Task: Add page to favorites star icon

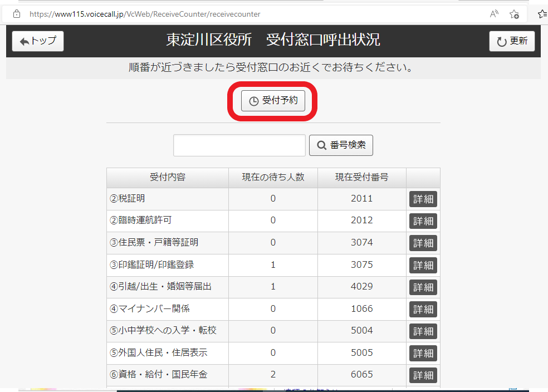Action: click(x=514, y=14)
